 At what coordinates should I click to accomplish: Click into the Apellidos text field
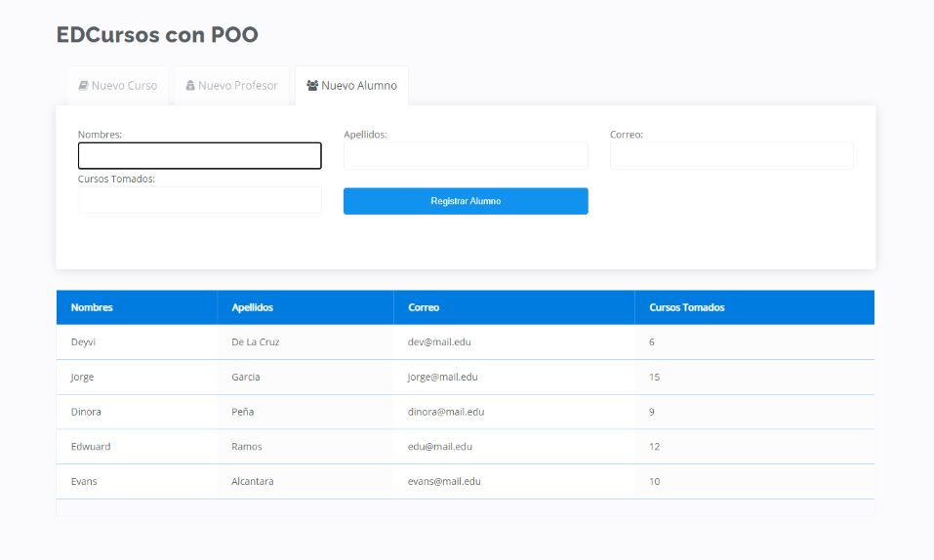pos(466,155)
